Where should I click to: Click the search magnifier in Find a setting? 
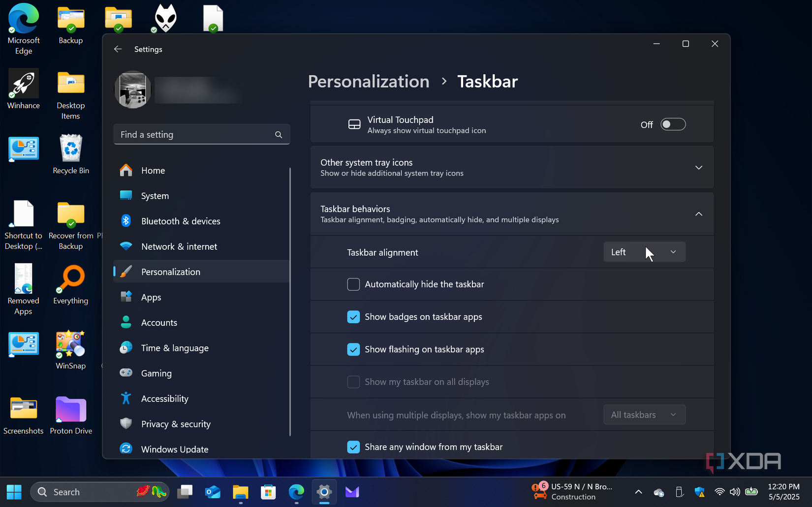coord(279,135)
